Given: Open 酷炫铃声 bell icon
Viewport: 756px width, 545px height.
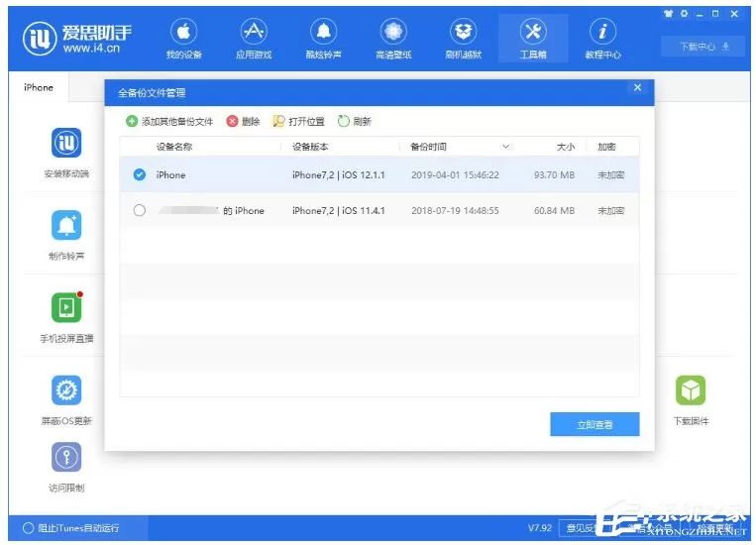Looking at the screenshot, I should pyautogui.click(x=324, y=33).
